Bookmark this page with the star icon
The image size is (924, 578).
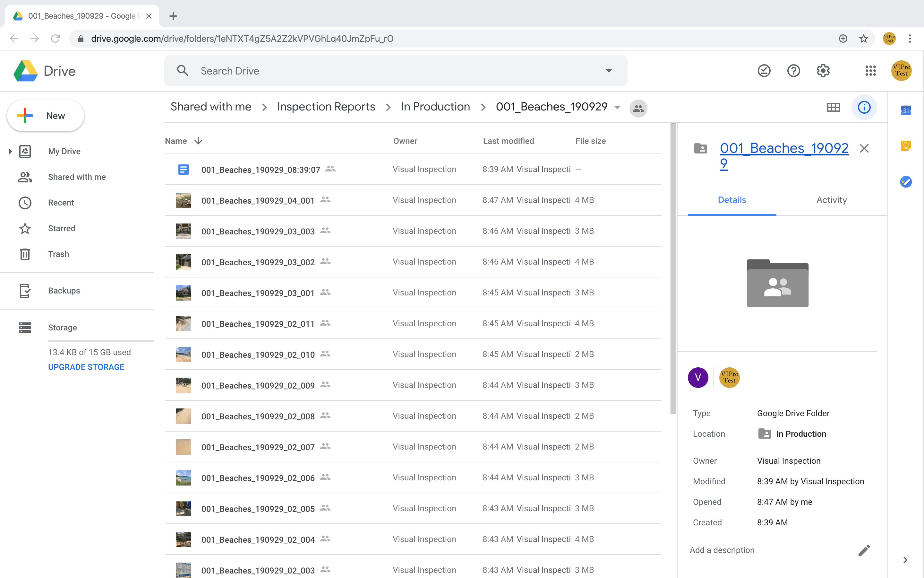point(863,39)
